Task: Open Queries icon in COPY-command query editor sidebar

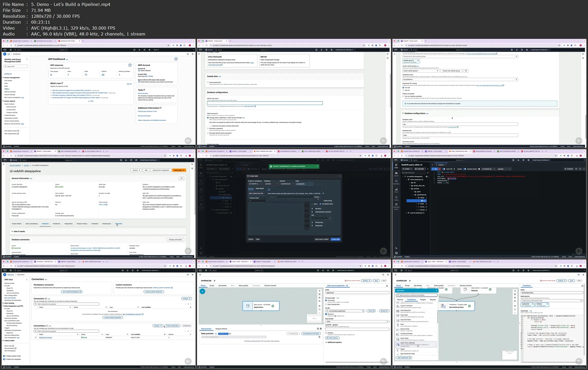Action: coord(396,174)
